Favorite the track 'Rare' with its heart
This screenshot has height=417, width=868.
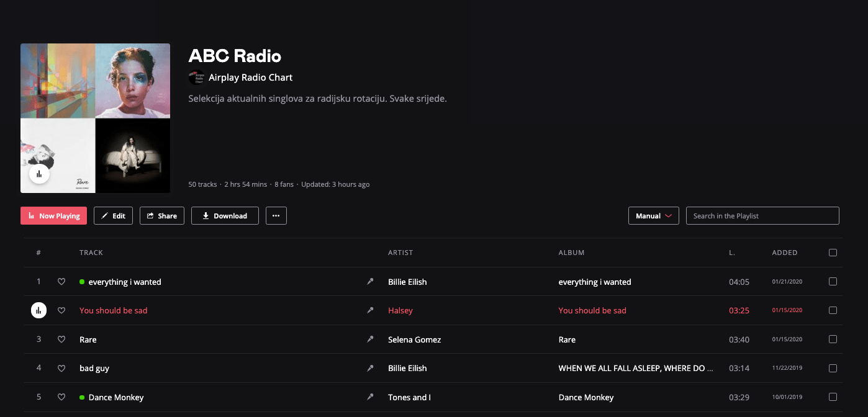coord(61,339)
